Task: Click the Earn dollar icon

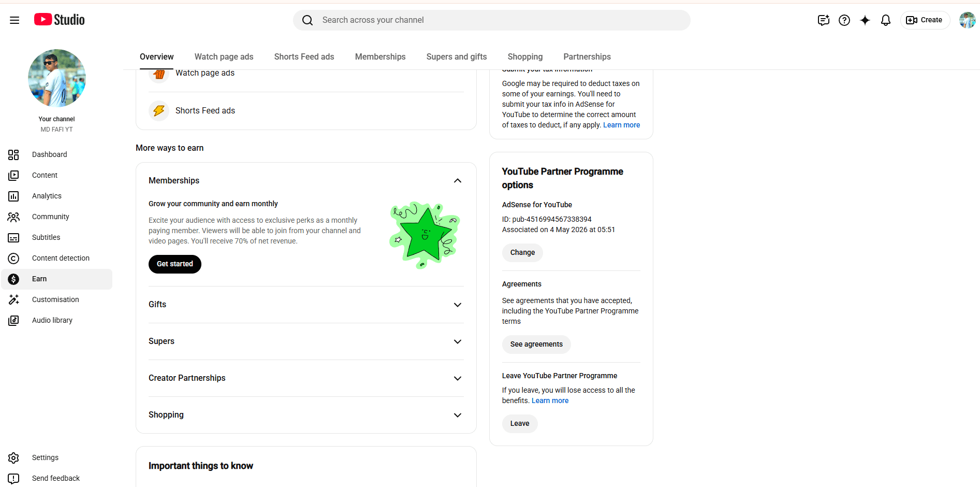Action: click(x=13, y=279)
